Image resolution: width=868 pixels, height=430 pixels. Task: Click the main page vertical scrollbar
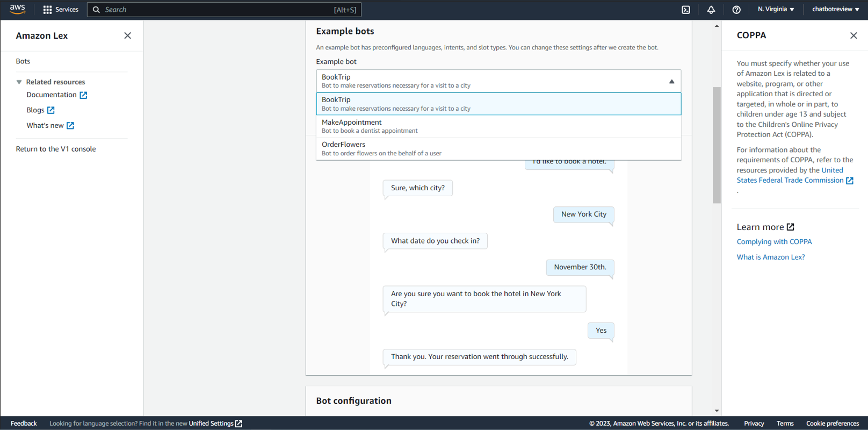[x=717, y=145]
